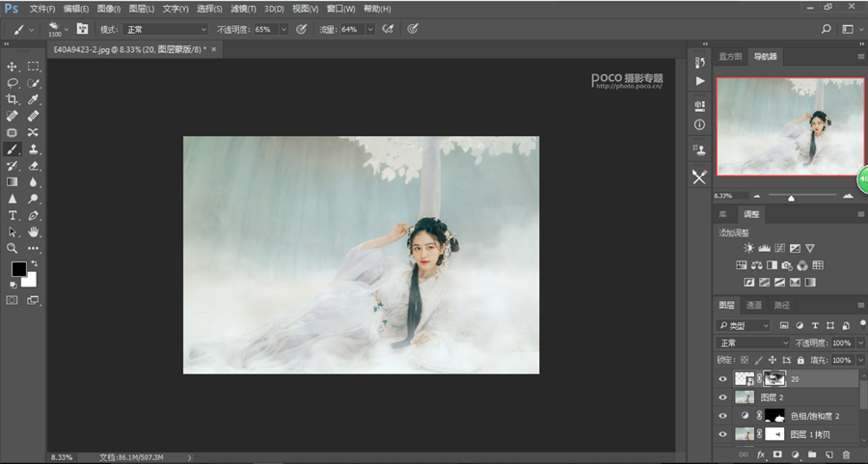The width and height of the screenshot is (868, 464).
Task: Select the Lasso tool
Action: (x=13, y=83)
